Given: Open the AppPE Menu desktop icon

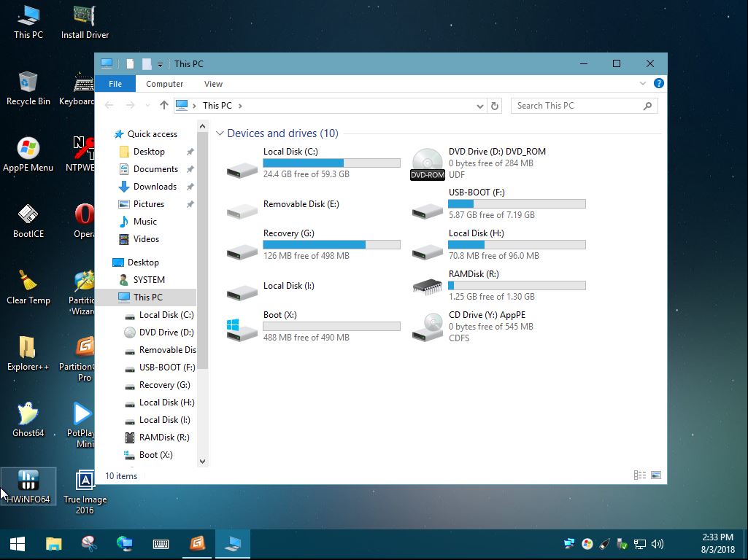Looking at the screenshot, I should point(28,155).
